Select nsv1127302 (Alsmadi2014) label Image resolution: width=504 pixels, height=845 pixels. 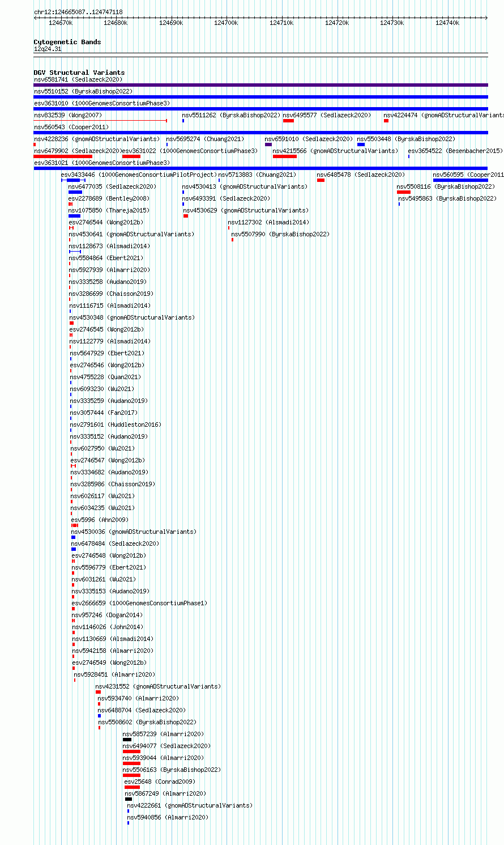[268, 222]
